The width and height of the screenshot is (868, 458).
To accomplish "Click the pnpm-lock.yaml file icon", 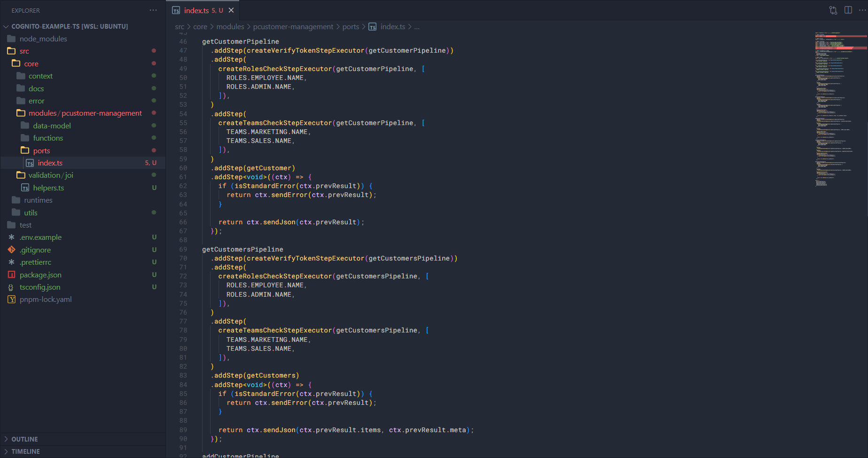I will 12,300.
